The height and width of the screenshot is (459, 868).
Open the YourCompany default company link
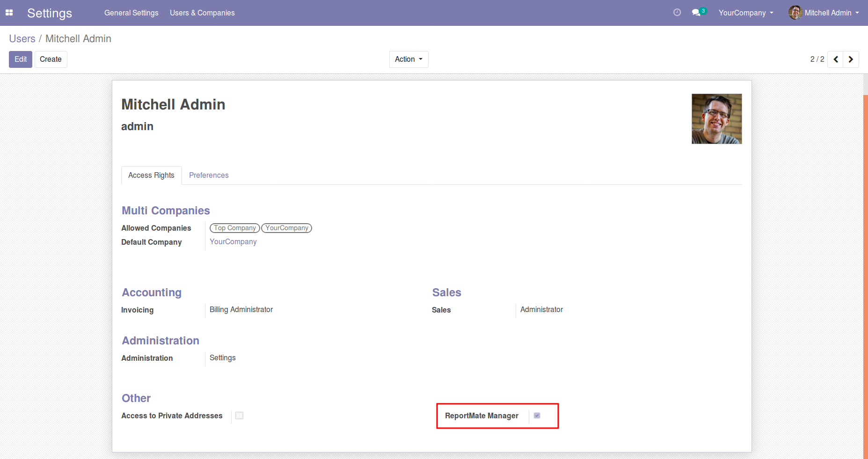point(233,241)
